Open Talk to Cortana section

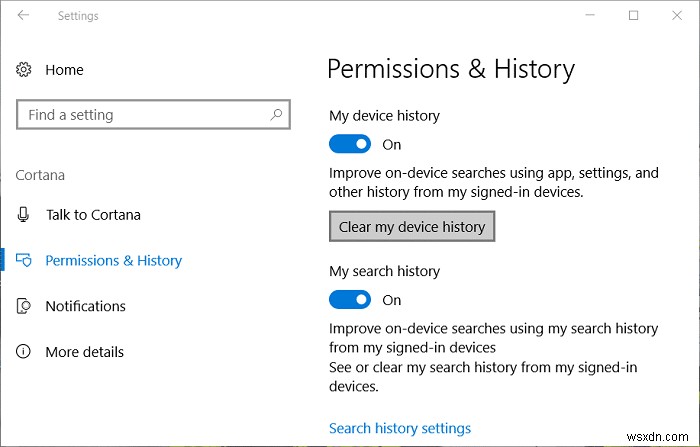pyautogui.click(x=93, y=215)
